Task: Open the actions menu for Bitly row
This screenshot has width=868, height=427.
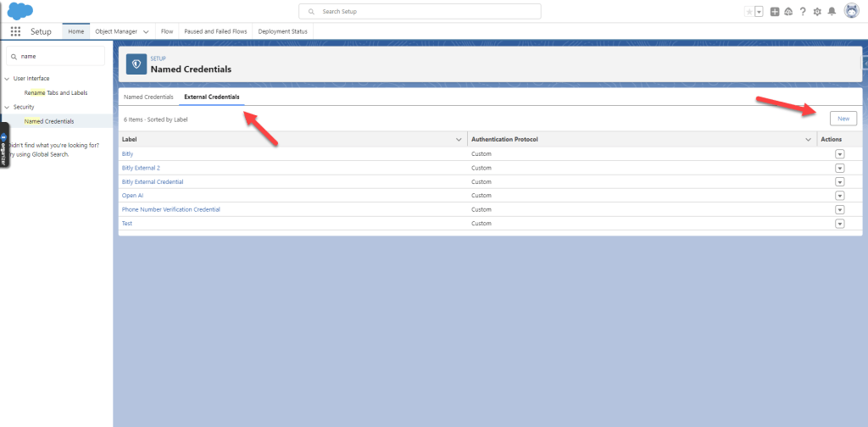Action: 840,153
